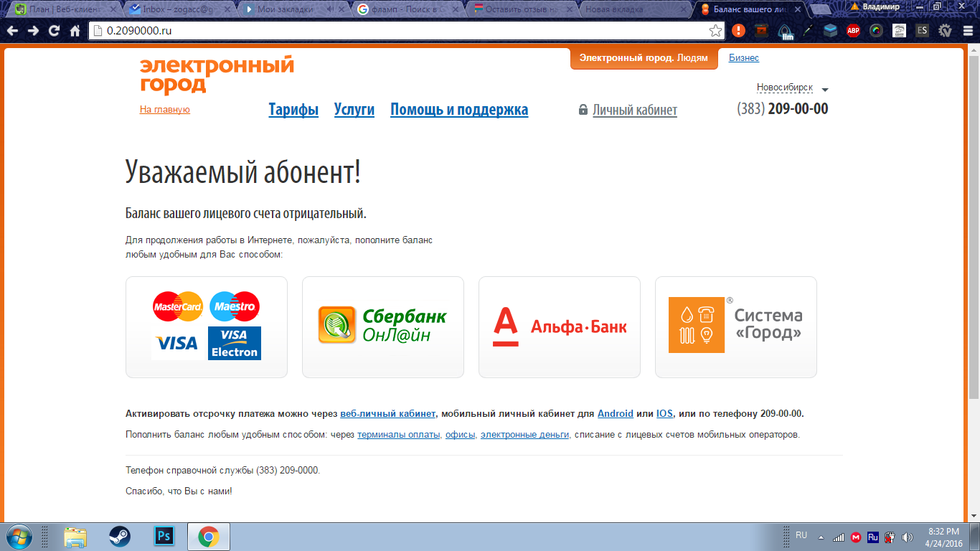This screenshot has height=551, width=980.
Task: Click the MEGA tray icon
Action: (x=856, y=537)
